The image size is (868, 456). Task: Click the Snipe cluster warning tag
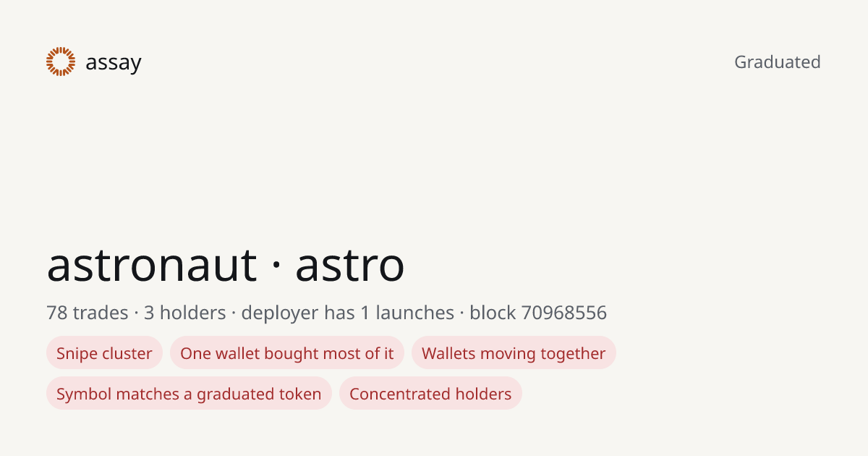point(104,353)
